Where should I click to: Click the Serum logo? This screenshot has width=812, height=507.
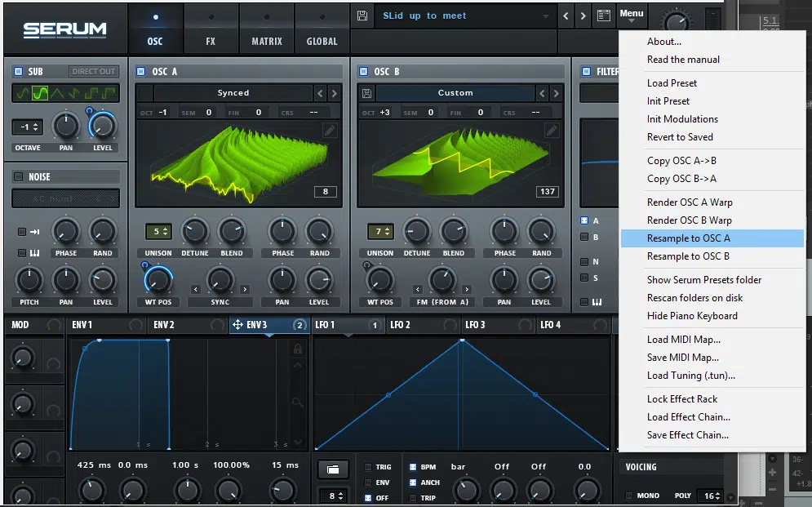64,30
